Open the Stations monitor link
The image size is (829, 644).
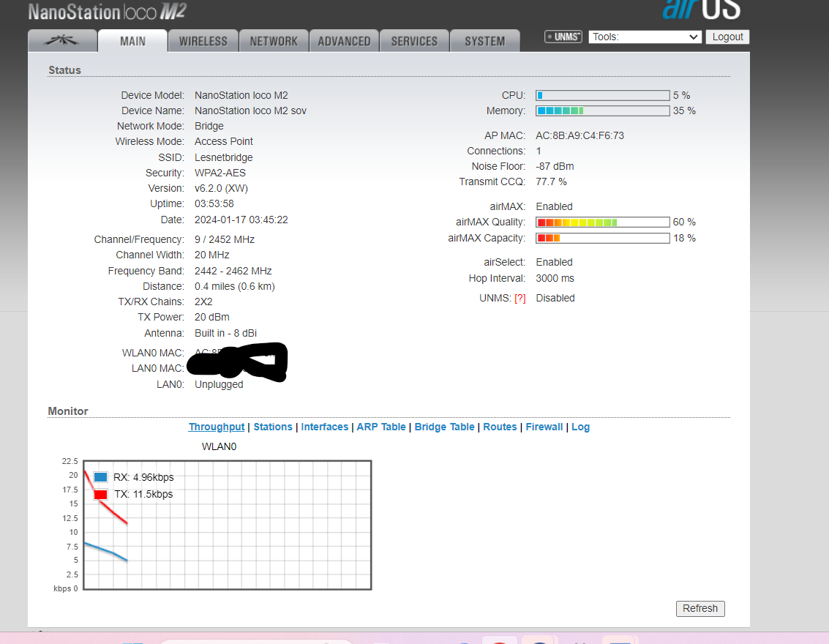pyautogui.click(x=273, y=427)
